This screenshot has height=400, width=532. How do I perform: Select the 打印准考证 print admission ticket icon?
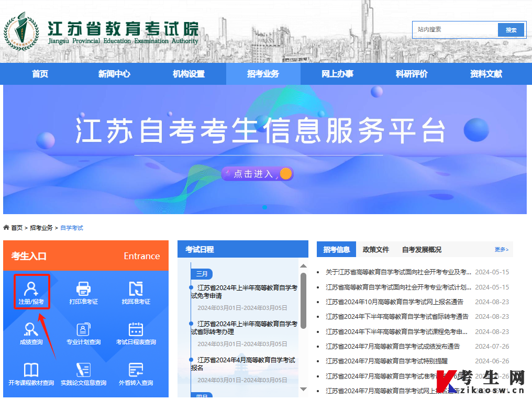tap(84, 292)
